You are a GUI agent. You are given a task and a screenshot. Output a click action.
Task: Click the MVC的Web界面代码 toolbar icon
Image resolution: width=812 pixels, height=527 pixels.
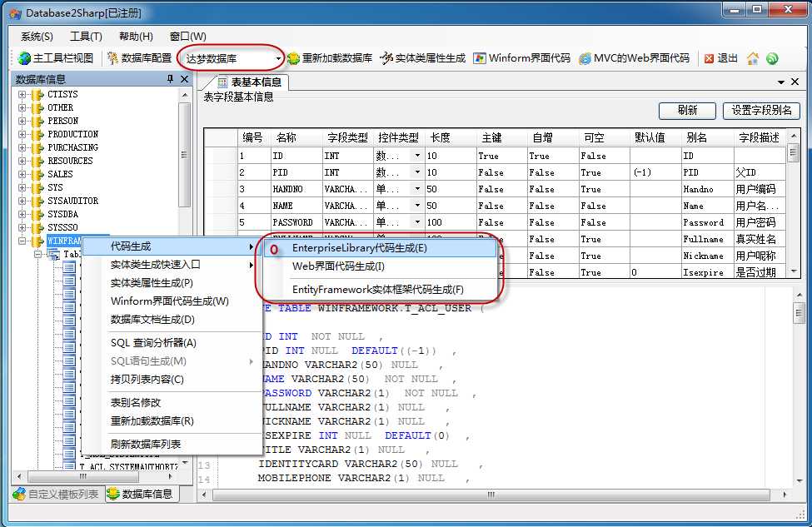[x=585, y=58]
